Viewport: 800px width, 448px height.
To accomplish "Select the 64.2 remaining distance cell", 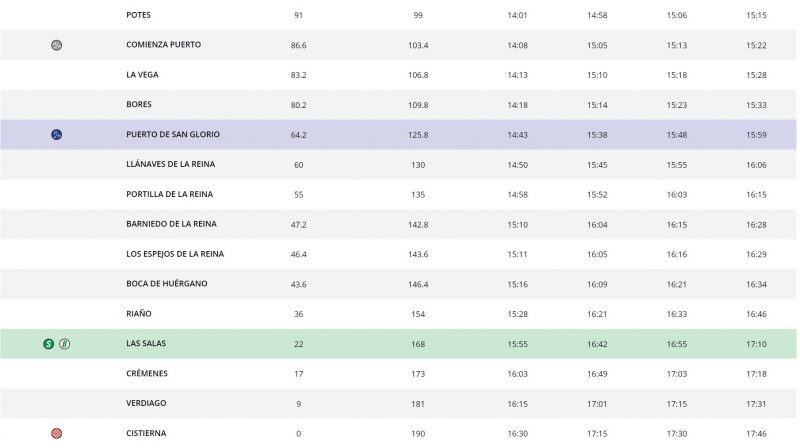I will 298,135.
